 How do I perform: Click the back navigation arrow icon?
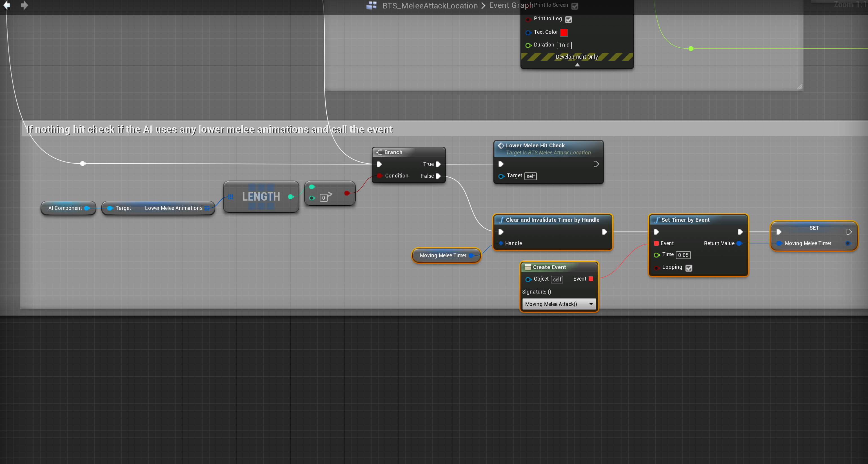click(7, 5)
